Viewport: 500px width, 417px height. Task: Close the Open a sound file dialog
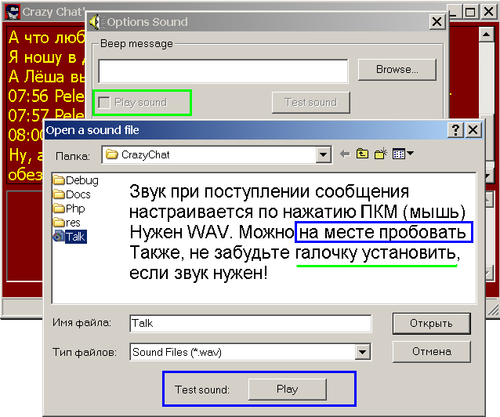pyautogui.click(x=473, y=130)
